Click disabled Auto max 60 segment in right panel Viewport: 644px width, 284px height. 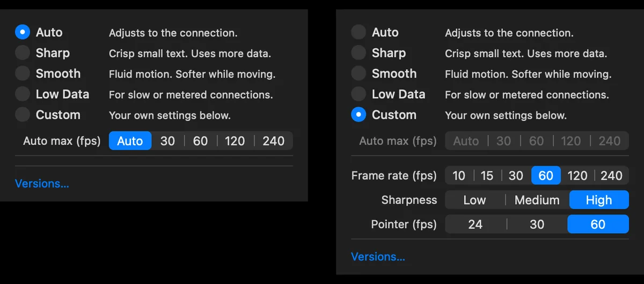[x=537, y=141]
